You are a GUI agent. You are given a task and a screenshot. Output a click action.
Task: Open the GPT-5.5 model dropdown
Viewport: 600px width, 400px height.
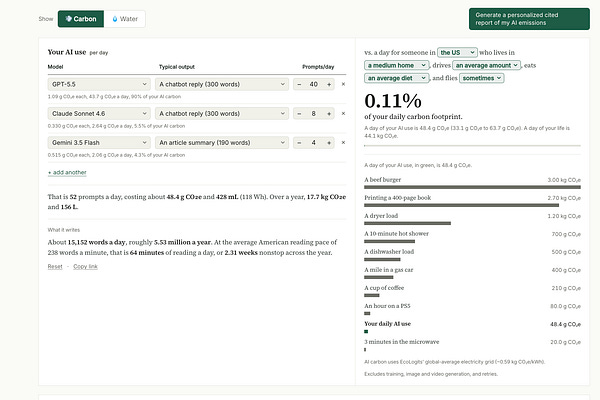tap(99, 84)
